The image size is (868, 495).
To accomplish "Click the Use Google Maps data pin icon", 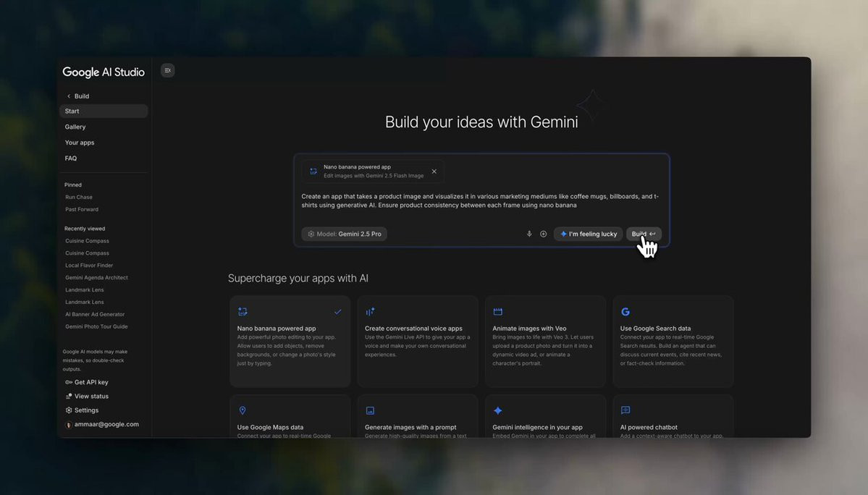I will click(x=242, y=410).
